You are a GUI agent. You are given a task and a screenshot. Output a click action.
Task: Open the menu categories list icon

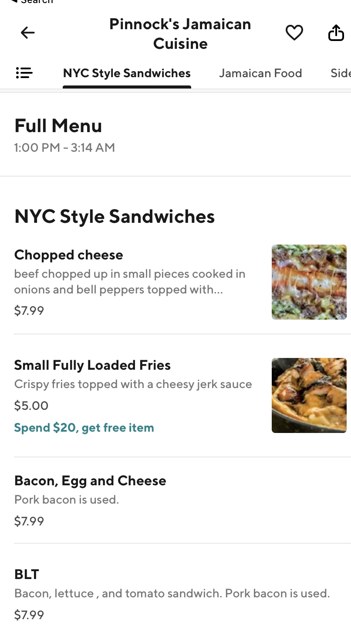(x=24, y=73)
